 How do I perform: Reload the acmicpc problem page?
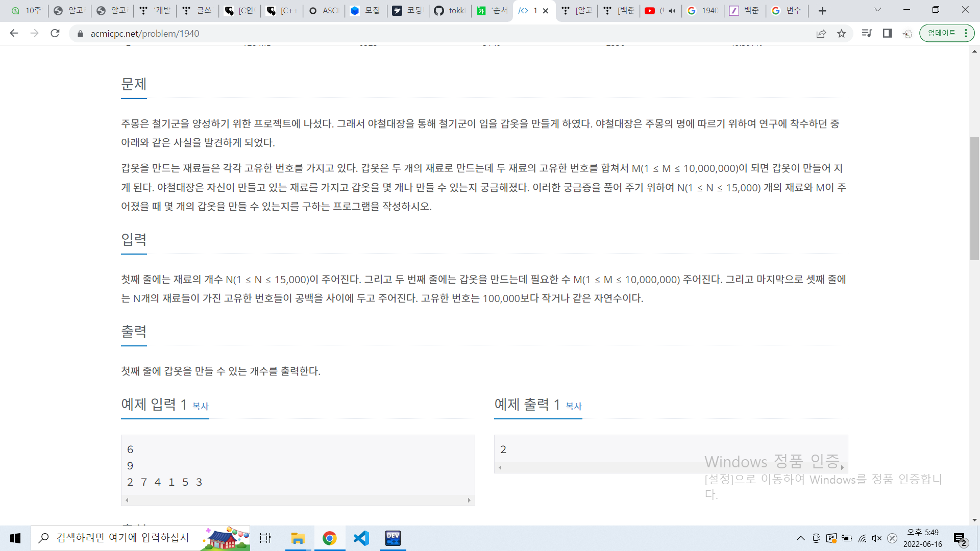point(55,33)
